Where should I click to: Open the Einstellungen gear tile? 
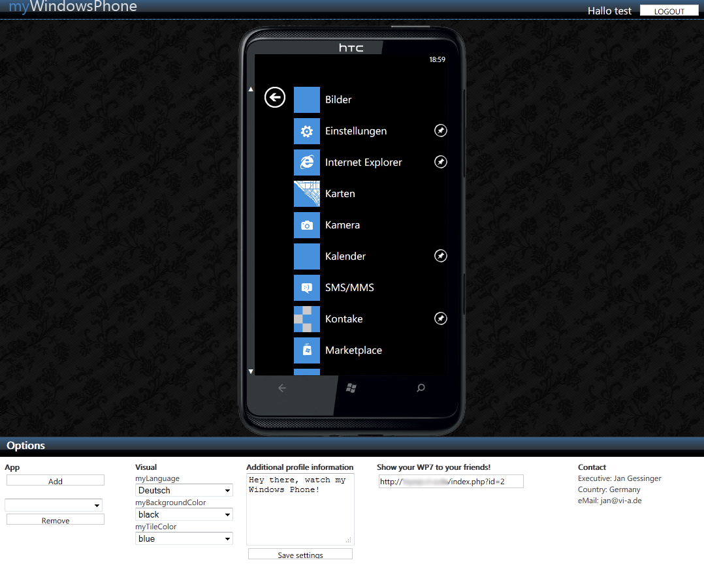pyautogui.click(x=307, y=131)
